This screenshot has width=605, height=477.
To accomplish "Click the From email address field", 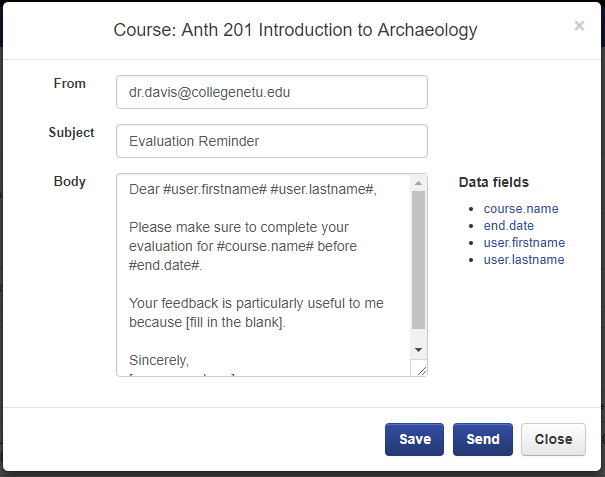I will pos(271,92).
